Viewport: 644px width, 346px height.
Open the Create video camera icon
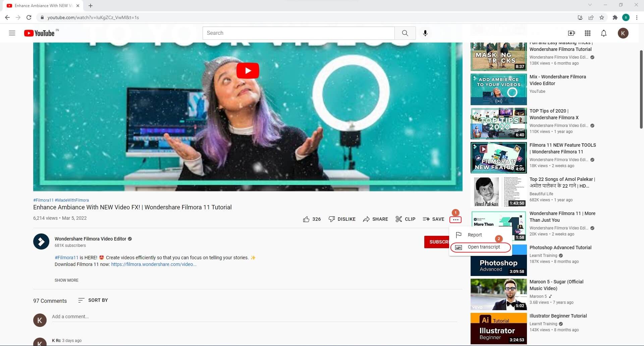[x=571, y=33]
